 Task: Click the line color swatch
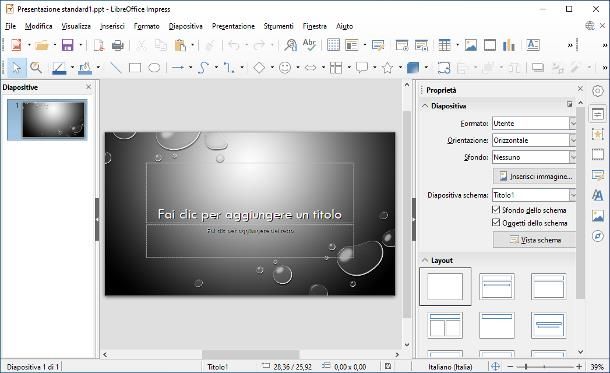click(59, 68)
